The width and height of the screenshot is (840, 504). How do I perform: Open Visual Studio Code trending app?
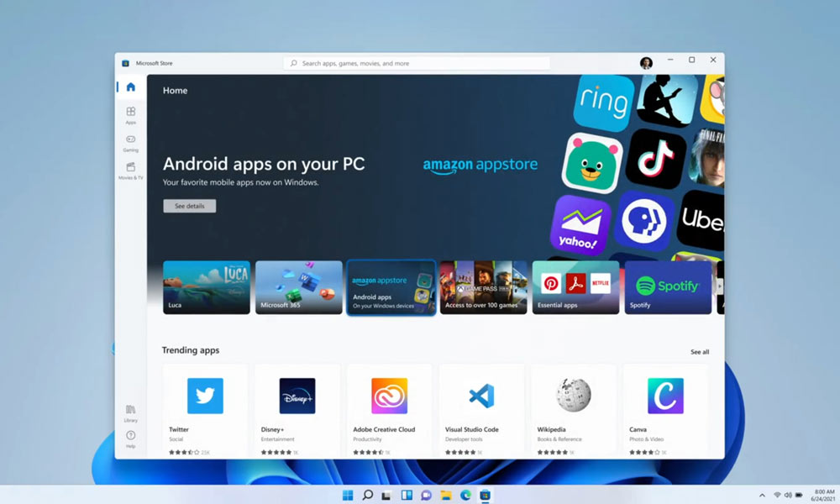(x=481, y=410)
